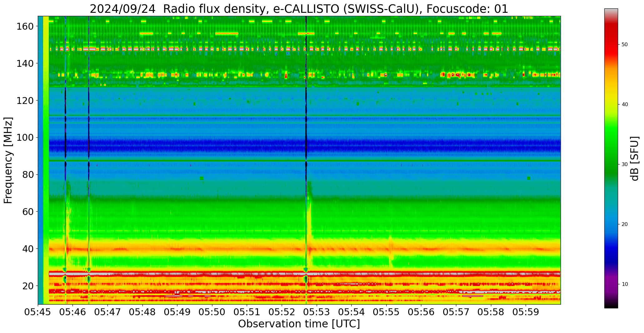Click the 80 frequency tick label

pos(28,174)
